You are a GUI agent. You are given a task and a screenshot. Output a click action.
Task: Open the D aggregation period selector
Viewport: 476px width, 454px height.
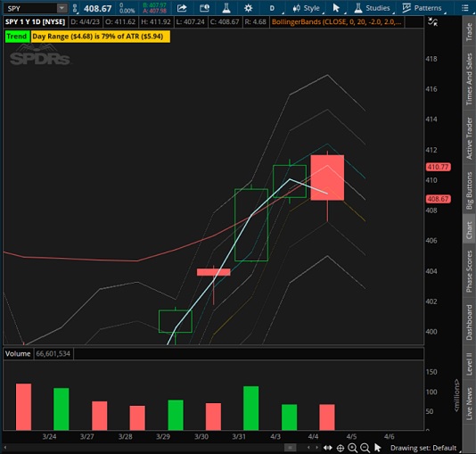pyautogui.click(x=272, y=8)
